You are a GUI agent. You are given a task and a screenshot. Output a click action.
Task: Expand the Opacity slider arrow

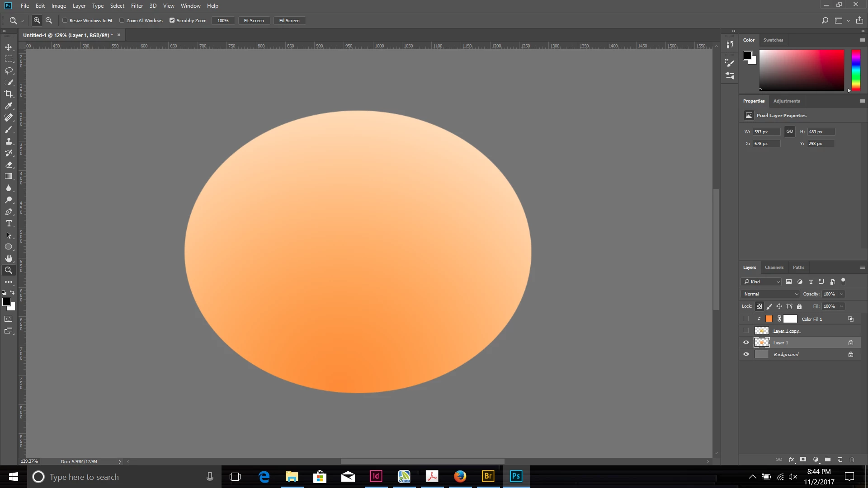841,294
